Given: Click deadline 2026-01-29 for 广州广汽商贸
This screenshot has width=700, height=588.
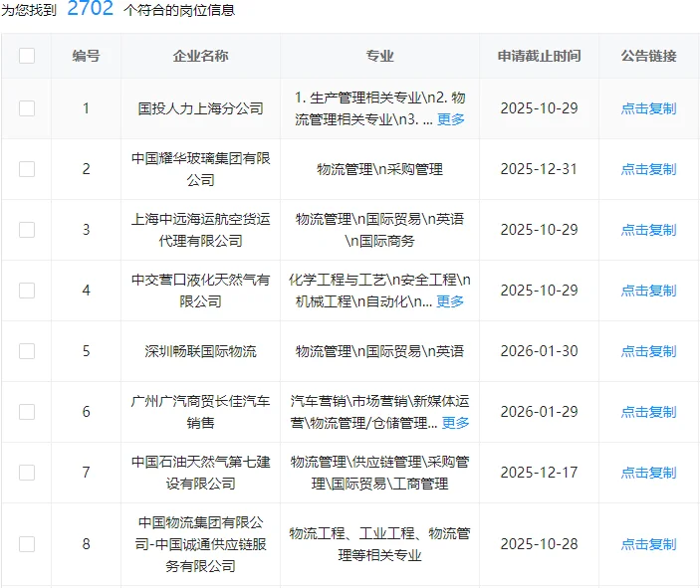Looking at the screenshot, I should click(540, 412).
